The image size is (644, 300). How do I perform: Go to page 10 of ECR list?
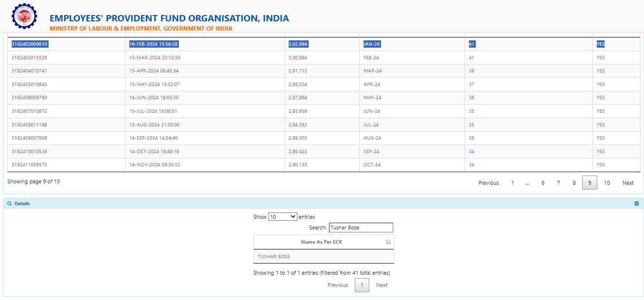click(x=607, y=183)
